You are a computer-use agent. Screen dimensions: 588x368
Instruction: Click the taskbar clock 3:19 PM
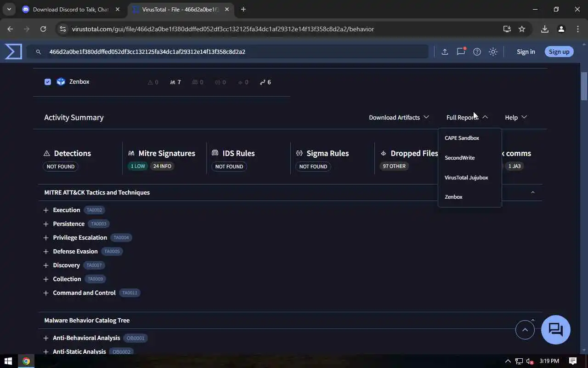[549, 361]
